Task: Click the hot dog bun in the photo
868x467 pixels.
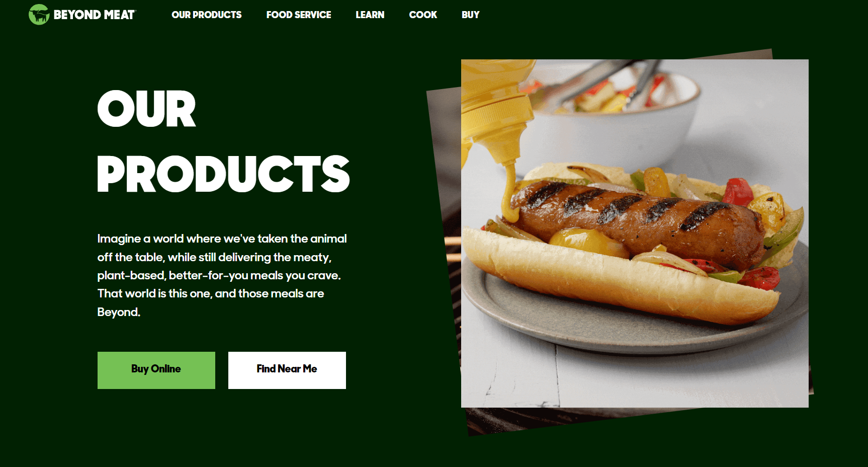Action: point(621,282)
